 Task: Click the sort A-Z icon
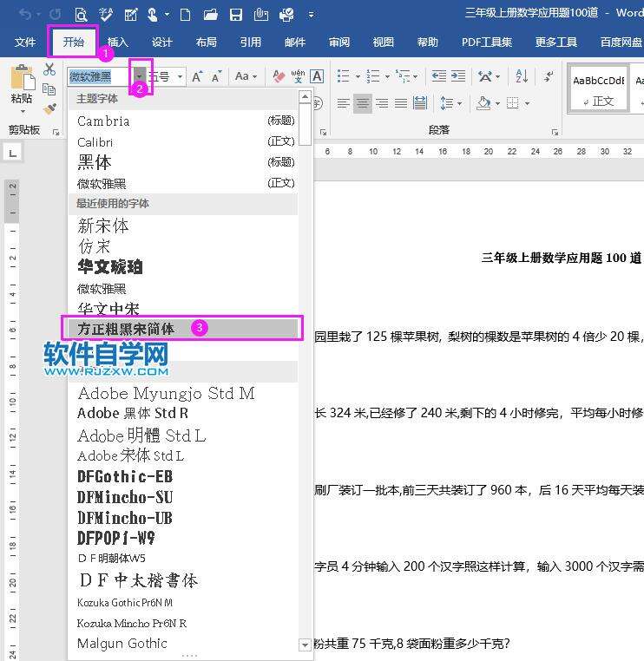point(522,76)
